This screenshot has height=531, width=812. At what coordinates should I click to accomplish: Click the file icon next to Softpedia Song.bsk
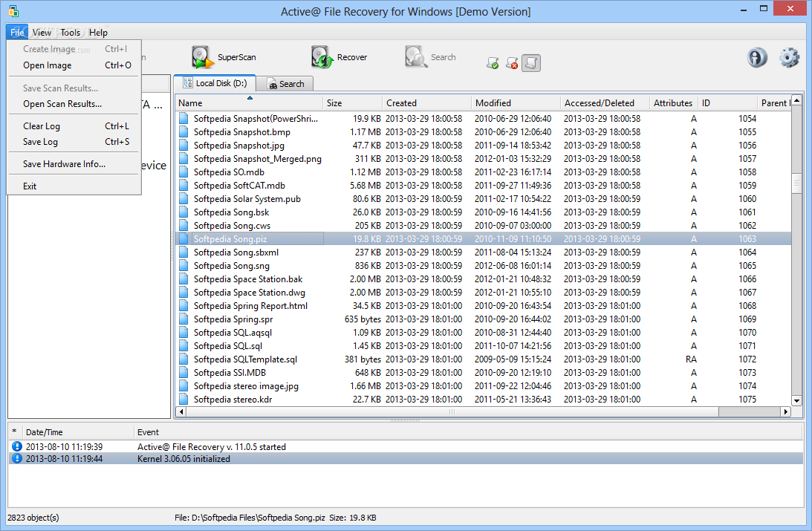point(183,212)
